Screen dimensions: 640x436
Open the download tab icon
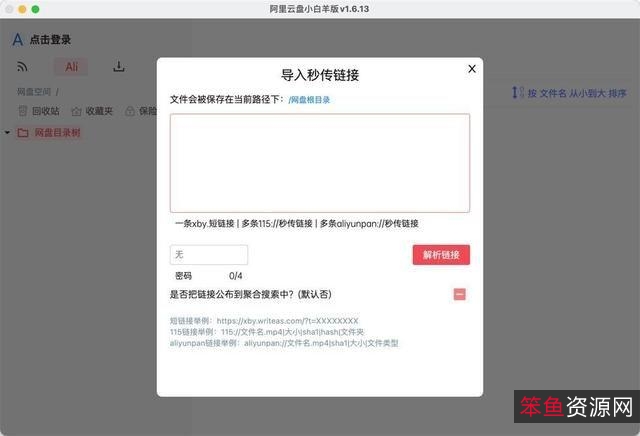tap(119, 67)
